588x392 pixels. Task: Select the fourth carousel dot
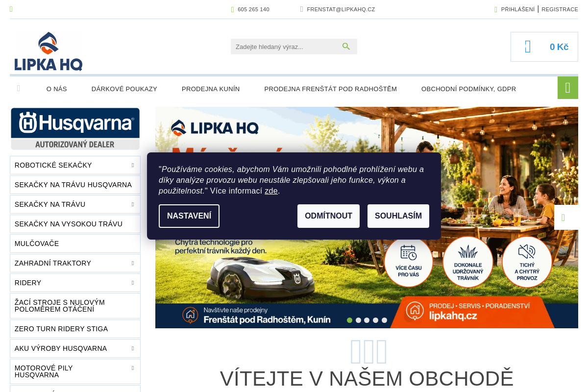375,320
